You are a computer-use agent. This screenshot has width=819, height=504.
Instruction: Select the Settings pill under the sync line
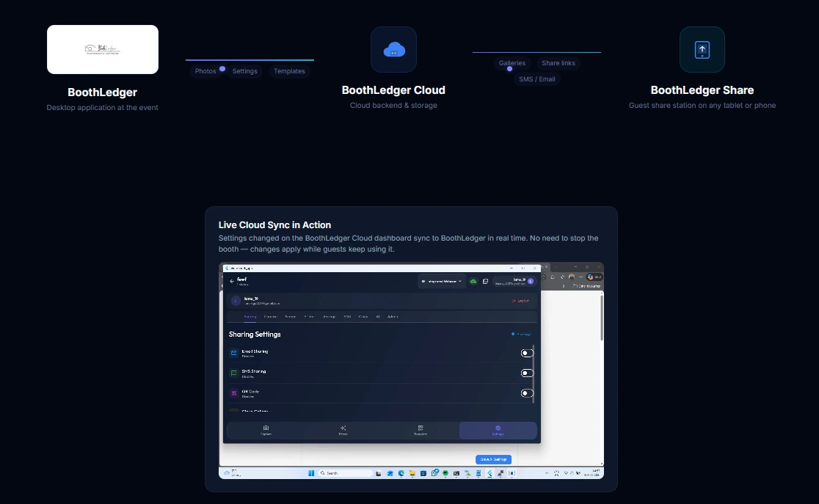point(245,71)
